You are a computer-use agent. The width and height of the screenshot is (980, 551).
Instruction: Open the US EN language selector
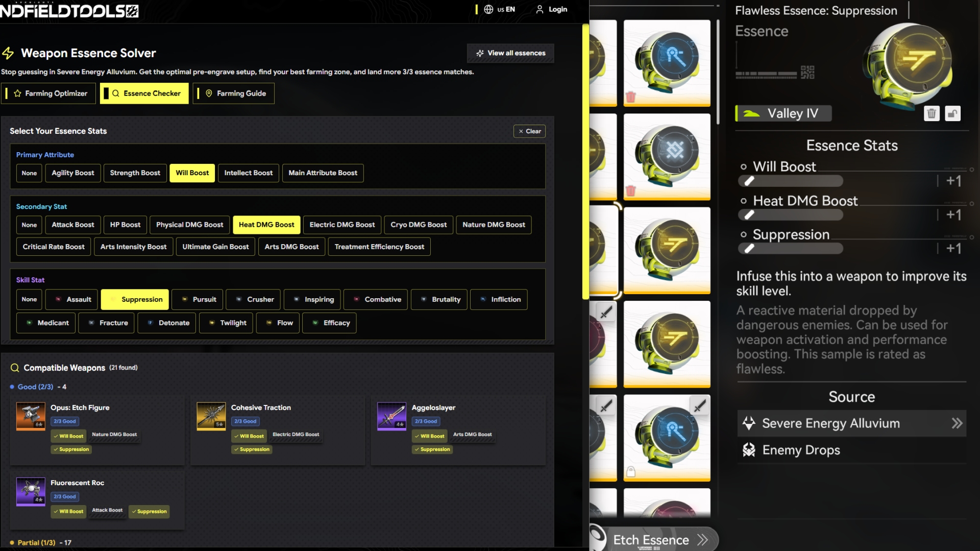coord(499,9)
